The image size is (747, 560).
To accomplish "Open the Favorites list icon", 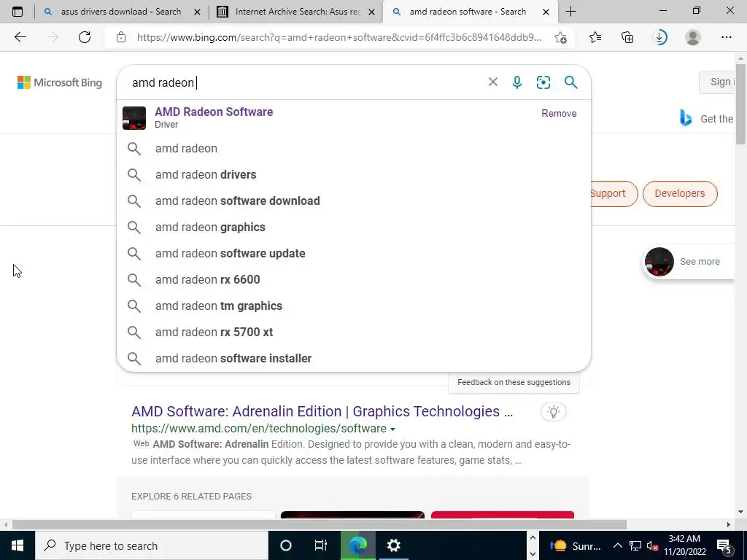I will click(595, 37).
